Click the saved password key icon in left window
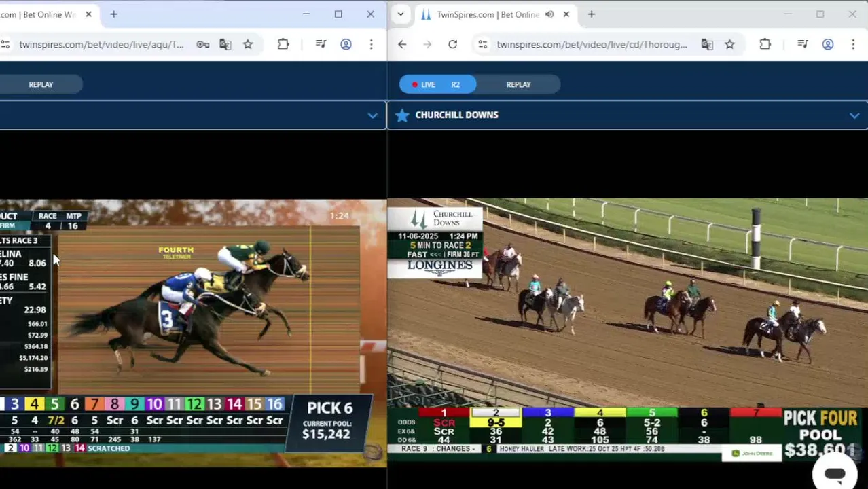The image size is (868, 489). click(203, 44)
